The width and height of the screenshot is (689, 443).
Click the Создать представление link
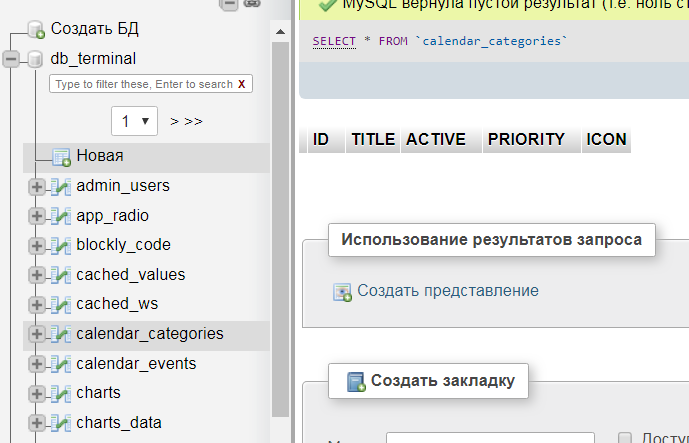(x=448, y=291)
